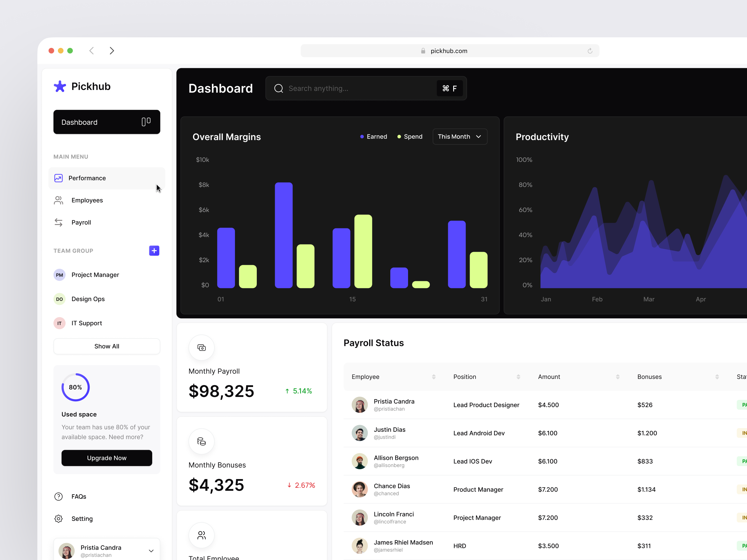Click the Pickhub star logo

pyautogui.click(x=60, y=86)
